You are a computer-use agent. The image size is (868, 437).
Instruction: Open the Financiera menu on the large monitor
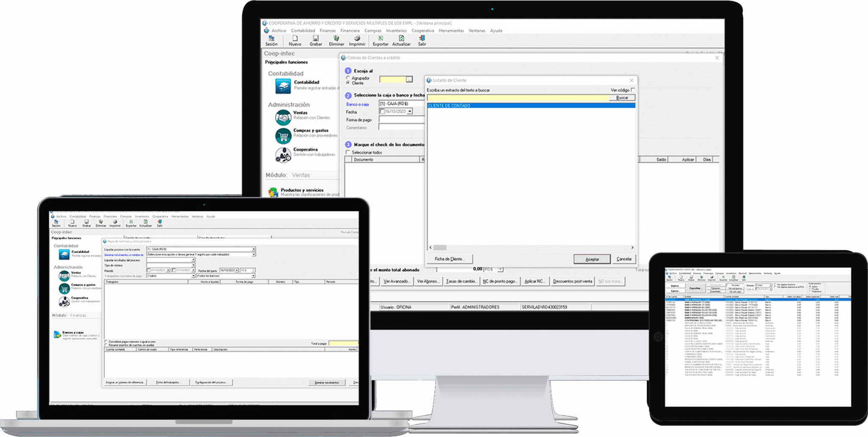[350, 31]
